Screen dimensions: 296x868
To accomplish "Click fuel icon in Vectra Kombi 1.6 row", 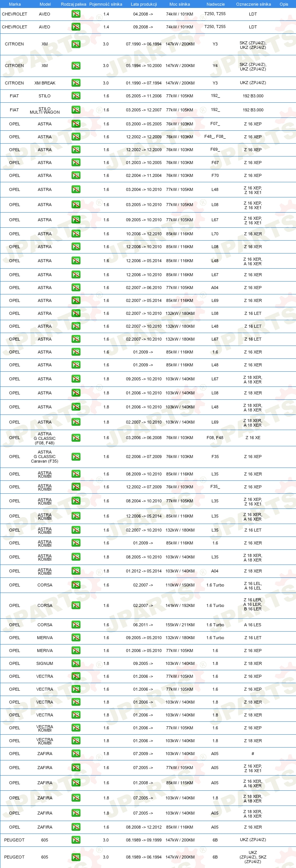I will [76, 728].
